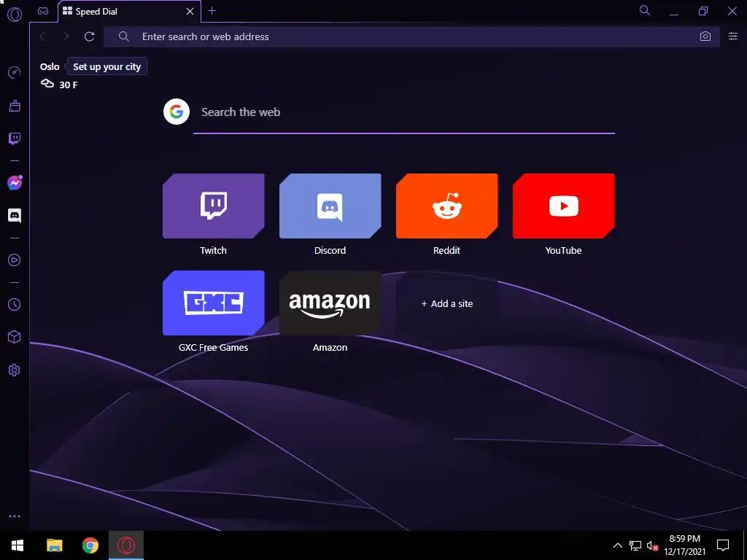The image size is (747, 560).
Task: Open the Reddit speed dial tile
Action: 447,206
